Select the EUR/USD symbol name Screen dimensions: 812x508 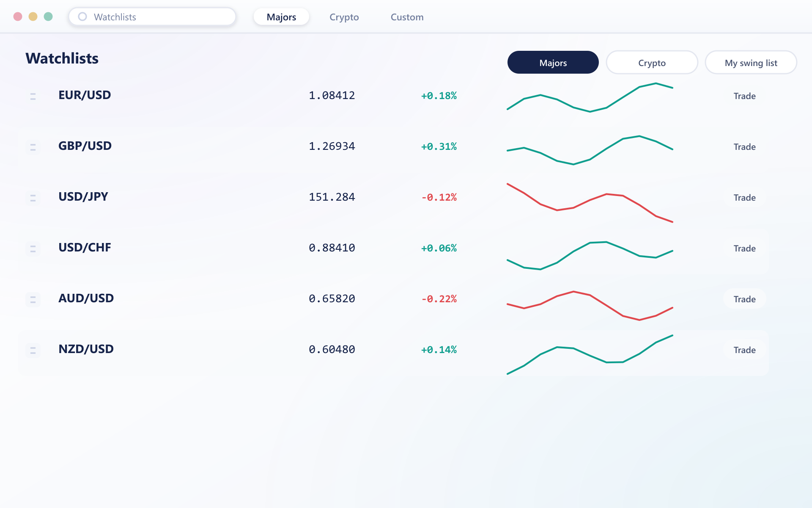pyautogui.click(x=85, y=95)
